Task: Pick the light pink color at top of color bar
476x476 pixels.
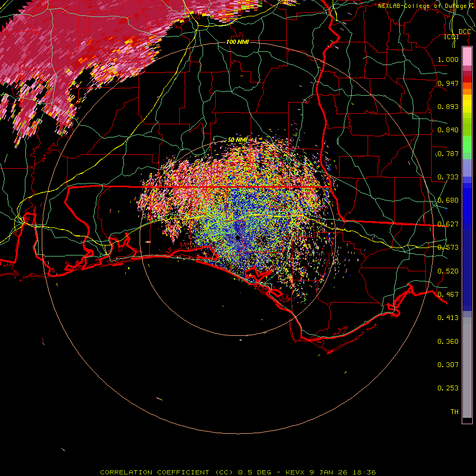Action: [x=467, y=57]
